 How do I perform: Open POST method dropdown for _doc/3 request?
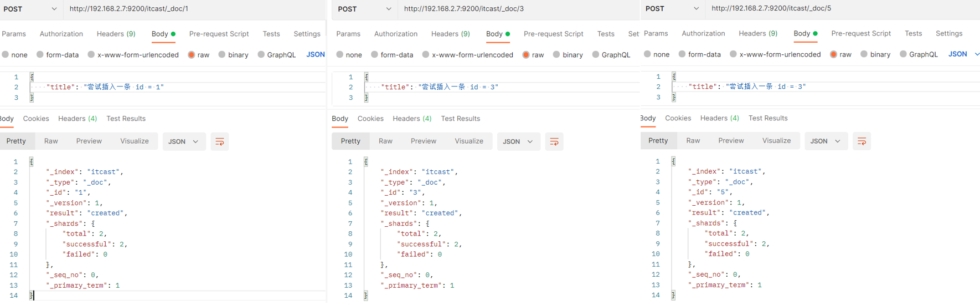[365, 9]
